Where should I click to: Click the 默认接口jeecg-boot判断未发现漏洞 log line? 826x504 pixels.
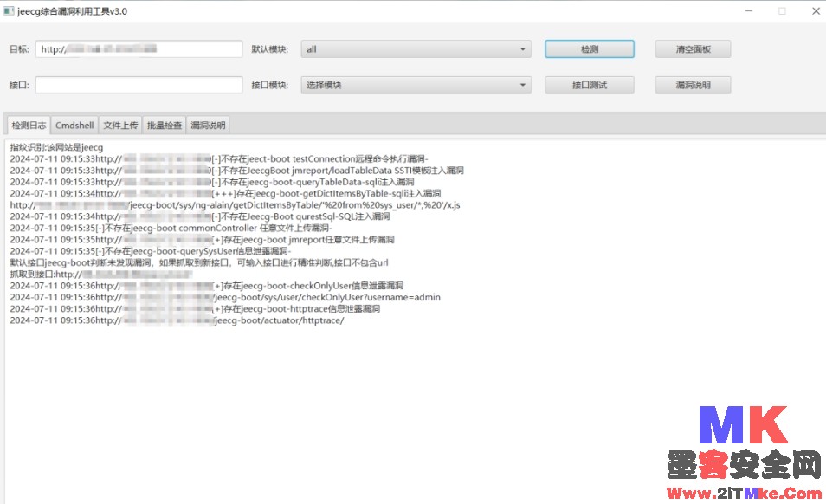point(199,262)
